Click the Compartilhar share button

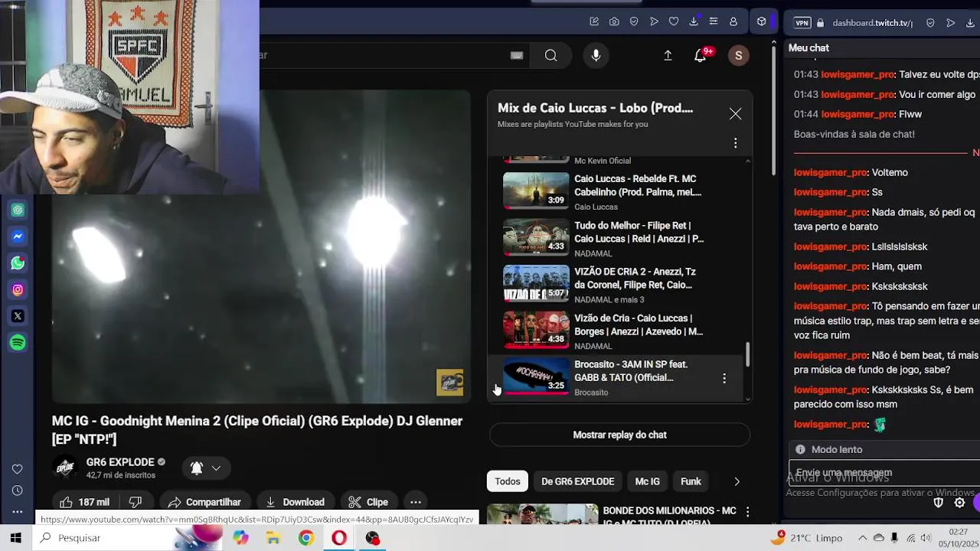tap(204, 502)
